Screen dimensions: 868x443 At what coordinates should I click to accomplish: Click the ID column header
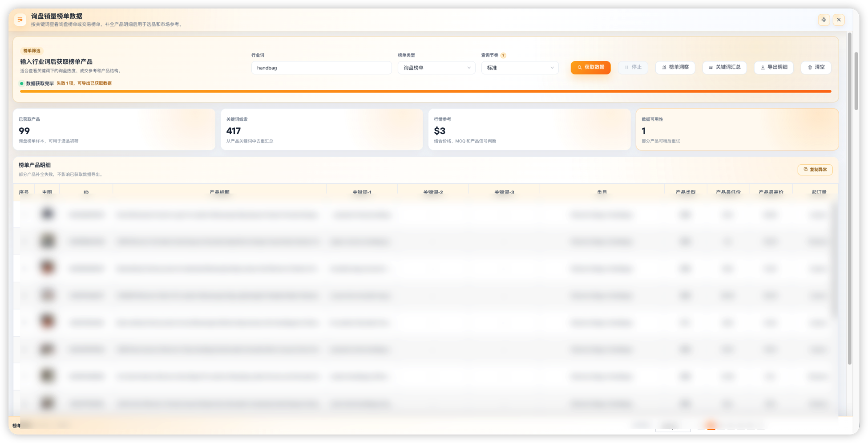86,192
